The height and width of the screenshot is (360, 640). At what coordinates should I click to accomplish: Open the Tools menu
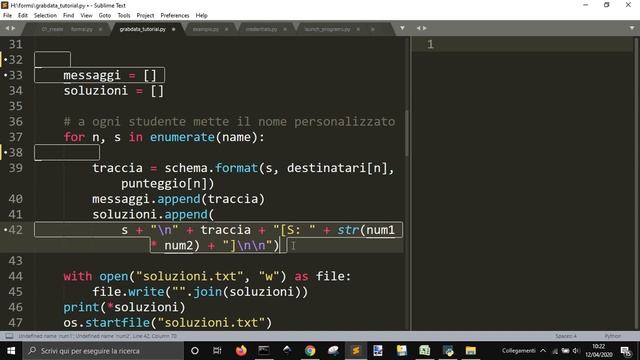click(124, 16)
